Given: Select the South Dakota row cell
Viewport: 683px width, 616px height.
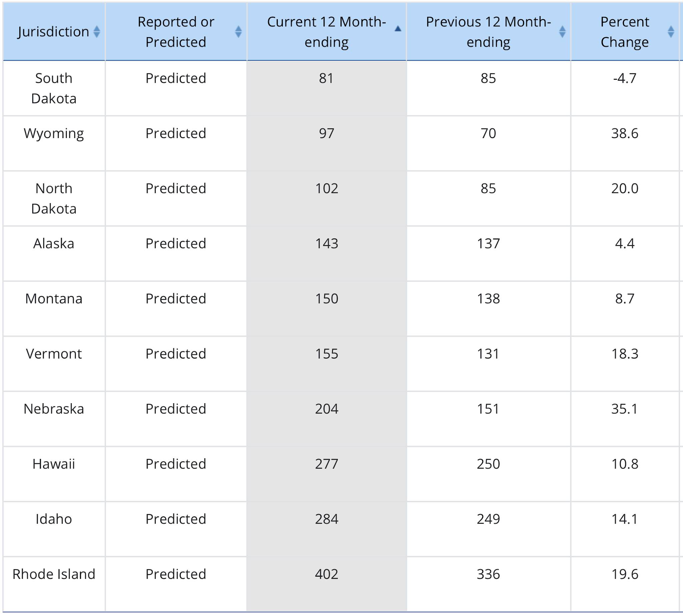Looking at the screenshot, I should pyautogui.click(x=54, y=88).
